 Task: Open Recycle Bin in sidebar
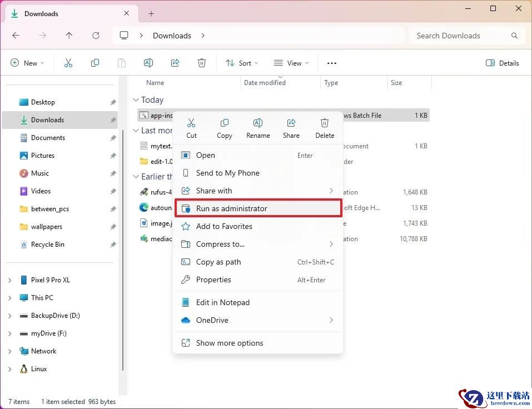pyautogui.click(x=59, y=245)
